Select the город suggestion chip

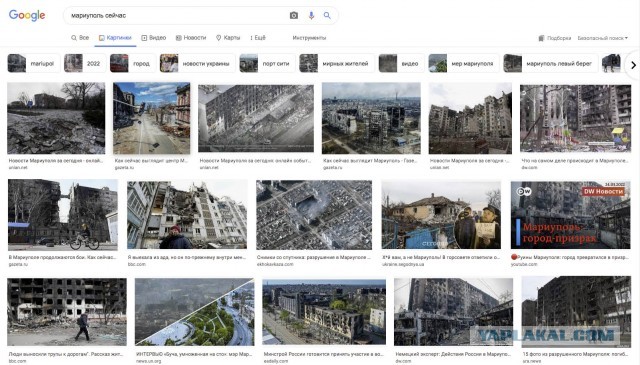click(132, 63)
